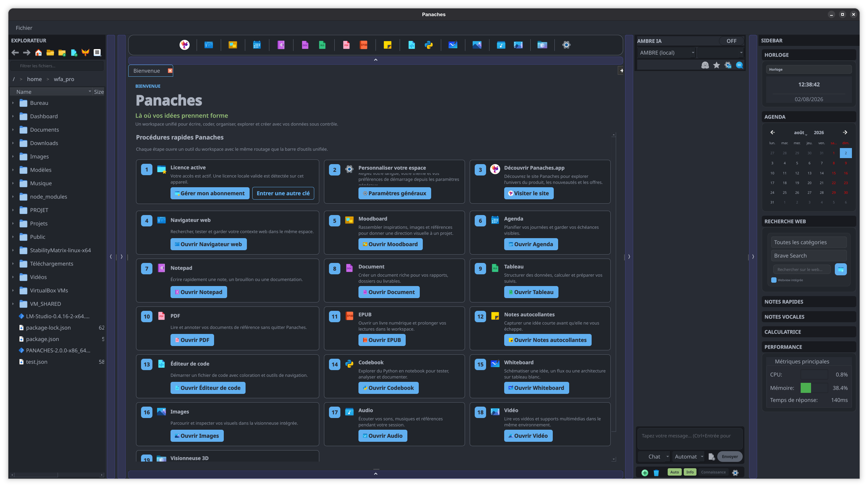Click the Filtrer les fichiers search field
868x487 pixels.
click(x=57, y=66)
